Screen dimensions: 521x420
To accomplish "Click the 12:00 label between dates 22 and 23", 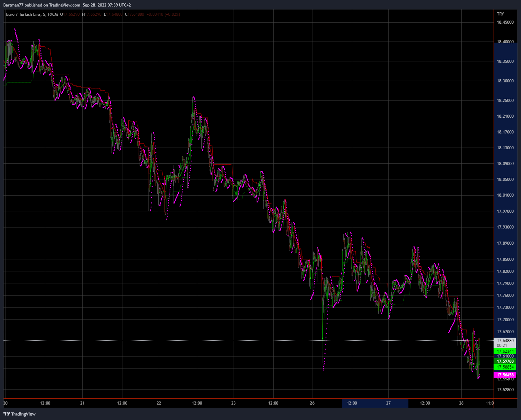I will click(197, 403).
